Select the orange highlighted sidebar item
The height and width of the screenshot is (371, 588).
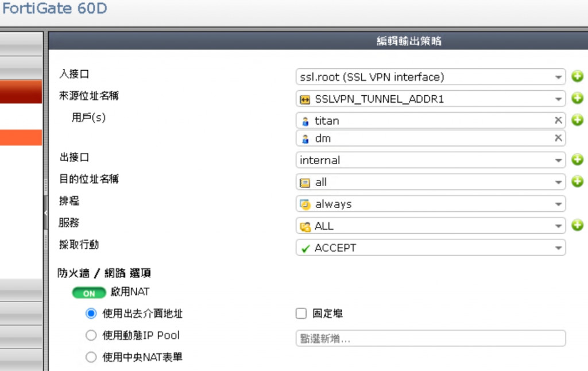(21, 137)
